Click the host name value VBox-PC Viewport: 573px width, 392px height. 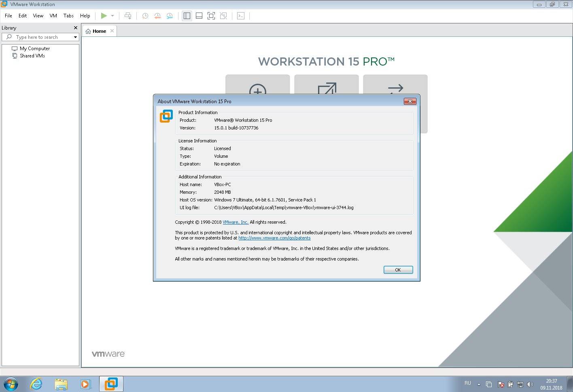(223, 184)
